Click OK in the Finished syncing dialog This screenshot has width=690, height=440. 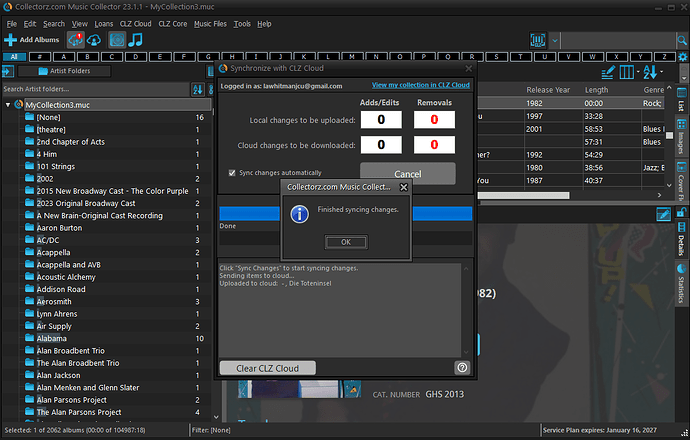pos(346,242)
